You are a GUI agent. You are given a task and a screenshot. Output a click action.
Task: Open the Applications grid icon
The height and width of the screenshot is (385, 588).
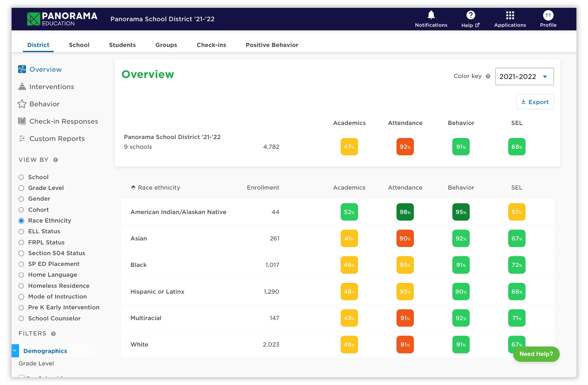pos(510,15)
